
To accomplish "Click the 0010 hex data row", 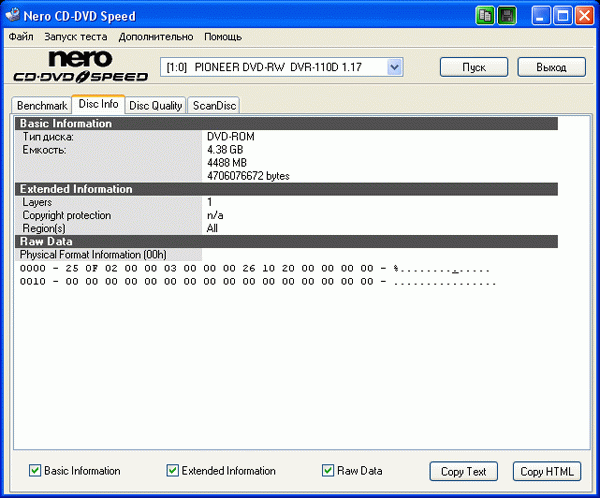I will (x=258, y=282).
